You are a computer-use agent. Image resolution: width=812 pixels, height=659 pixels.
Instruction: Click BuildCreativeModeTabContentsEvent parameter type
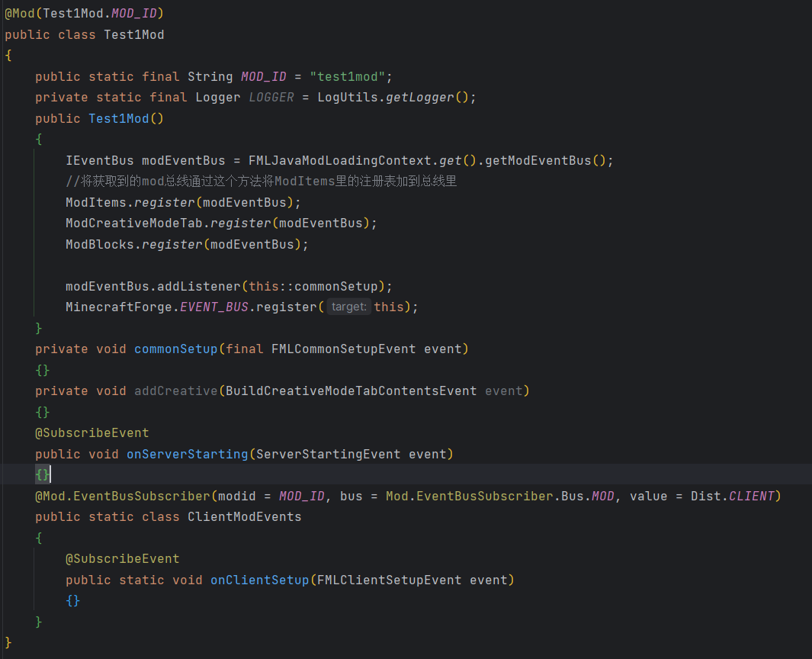[x=351, y=391]
